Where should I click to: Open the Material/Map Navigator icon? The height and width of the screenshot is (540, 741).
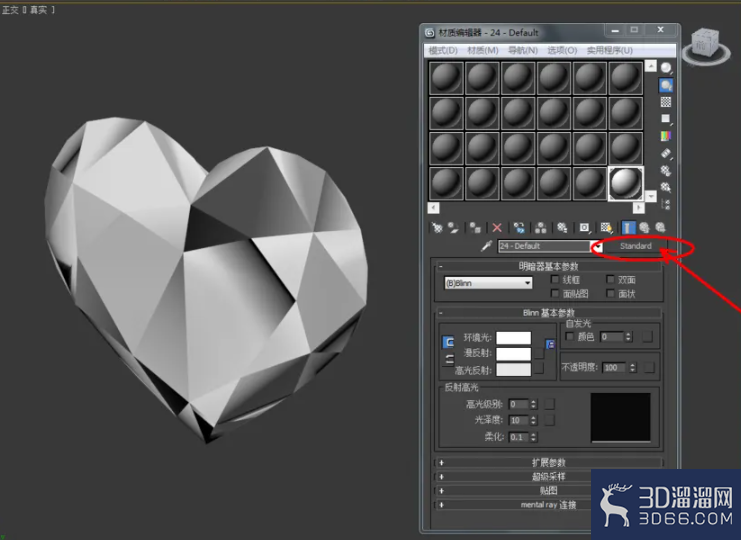[x=666, y=204]
